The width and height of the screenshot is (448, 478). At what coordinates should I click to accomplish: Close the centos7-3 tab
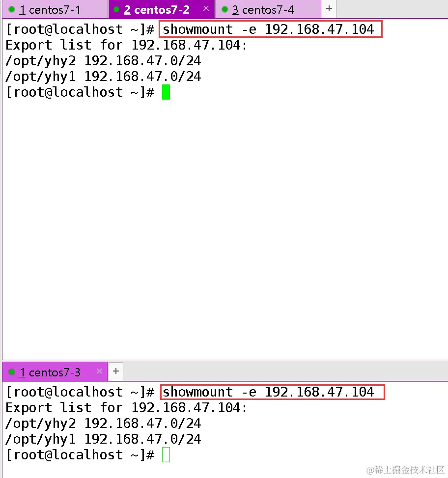(x=99, y=371)
